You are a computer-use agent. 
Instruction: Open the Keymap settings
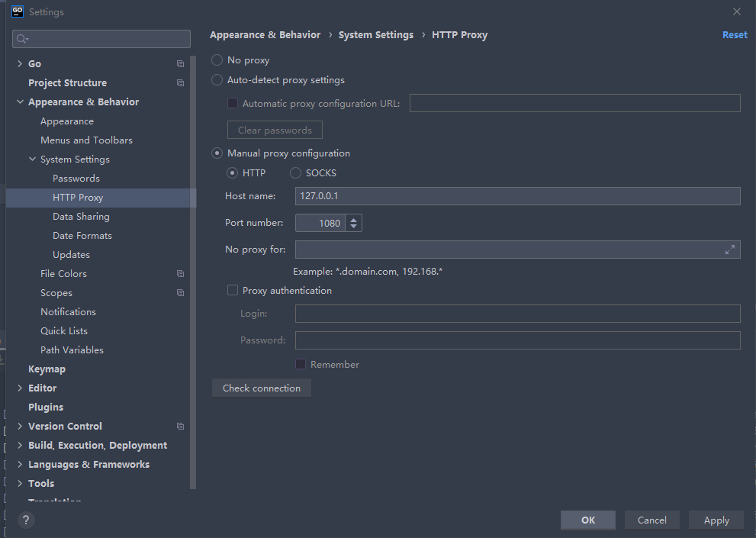click(47, 369)
